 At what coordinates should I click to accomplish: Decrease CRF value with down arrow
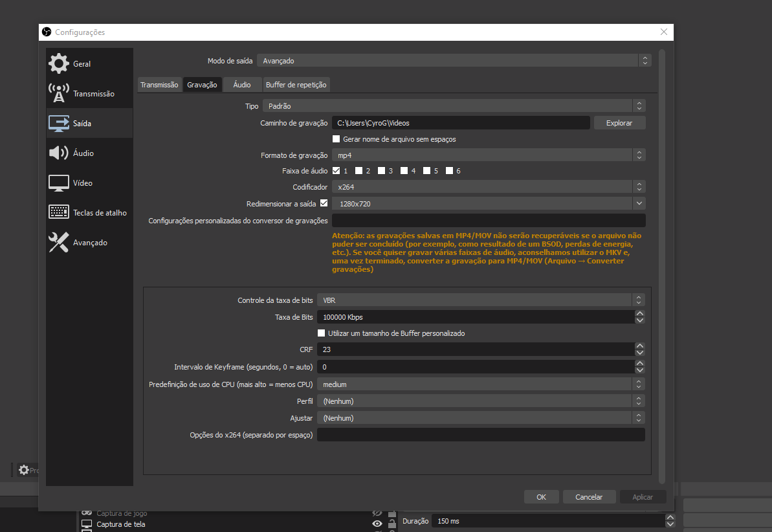[x=639, y=353]
